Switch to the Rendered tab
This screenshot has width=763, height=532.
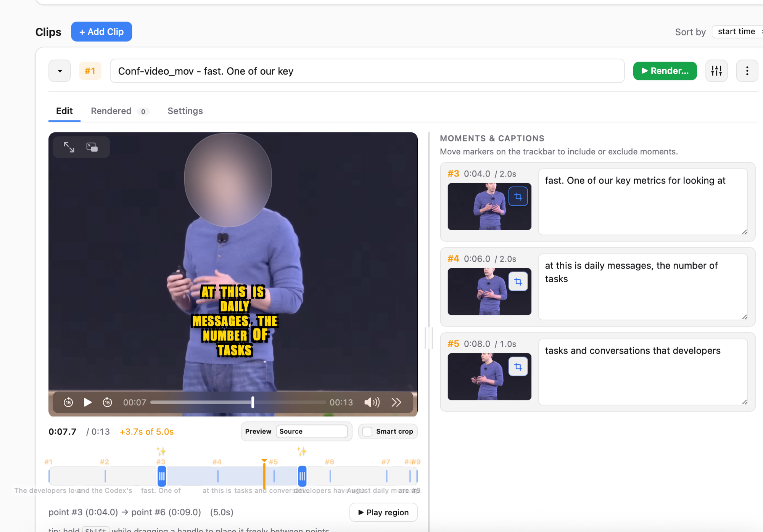[x=120, y=111]
